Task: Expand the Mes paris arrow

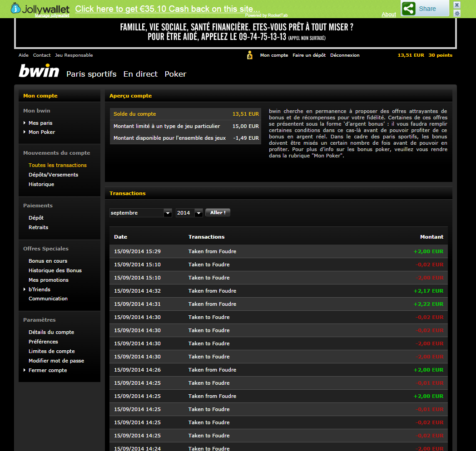Action: tap(25, 123)
